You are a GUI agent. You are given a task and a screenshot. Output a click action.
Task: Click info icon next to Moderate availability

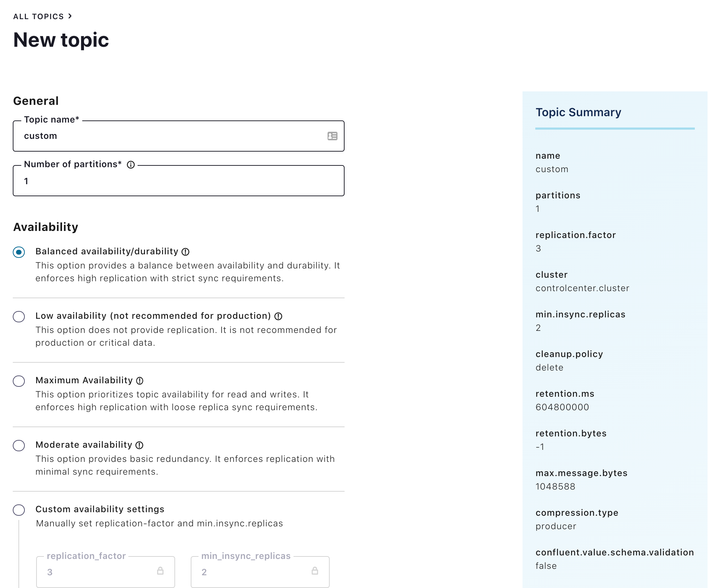(139, 445)
